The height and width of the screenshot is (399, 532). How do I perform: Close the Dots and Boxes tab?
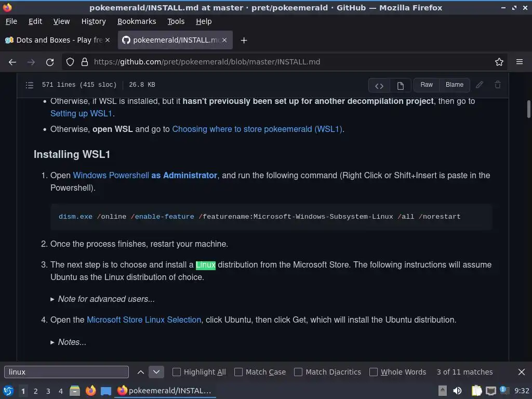pos(108,40)
